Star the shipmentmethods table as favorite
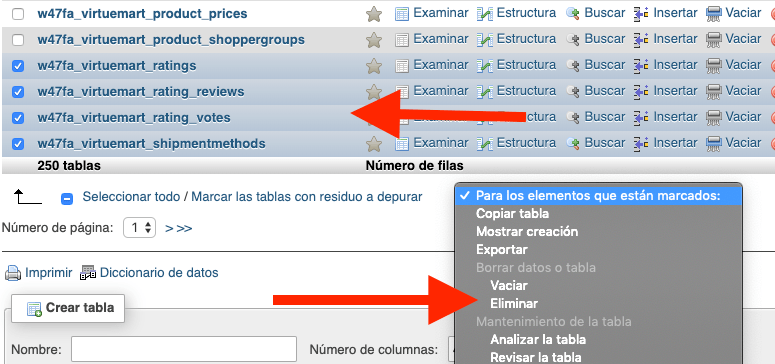The height and width of the screenshot is (364, 775). tap(374, 144)
